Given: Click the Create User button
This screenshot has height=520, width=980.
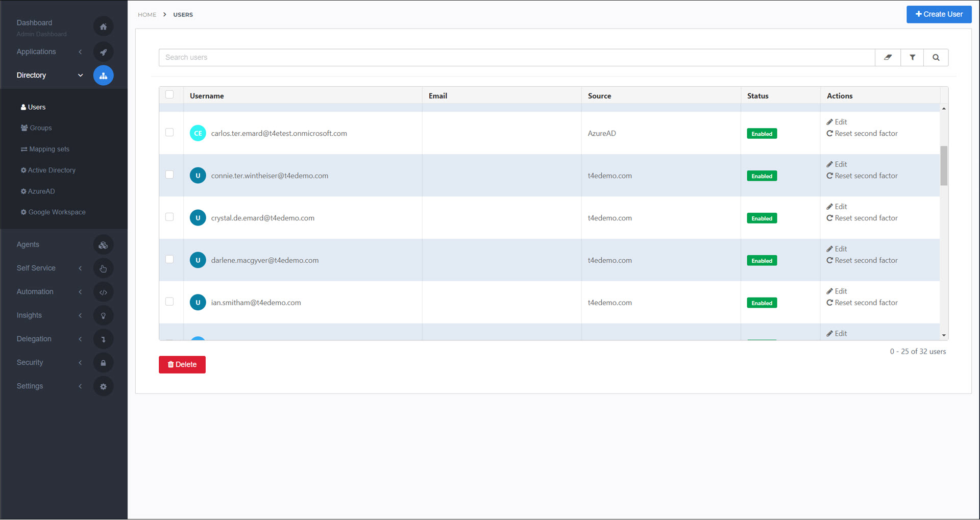Looking at the screenshot, I should [939, 14].
